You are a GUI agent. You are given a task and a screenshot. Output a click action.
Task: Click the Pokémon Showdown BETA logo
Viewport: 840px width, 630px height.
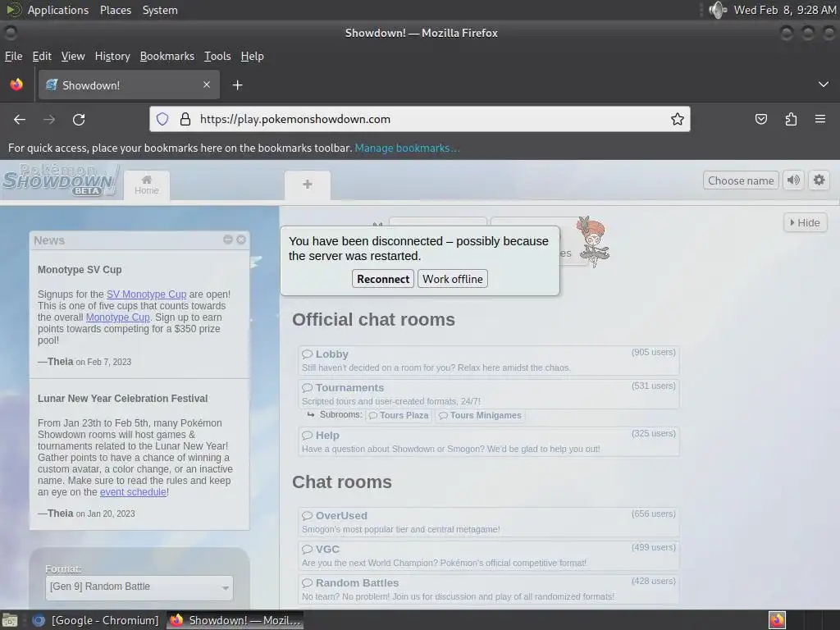59,180
